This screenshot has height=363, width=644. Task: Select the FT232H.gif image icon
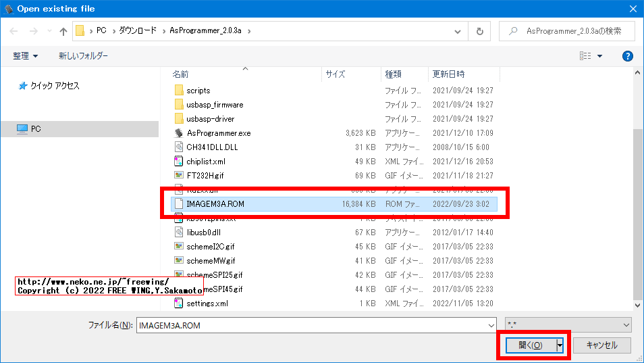[179, 175]
